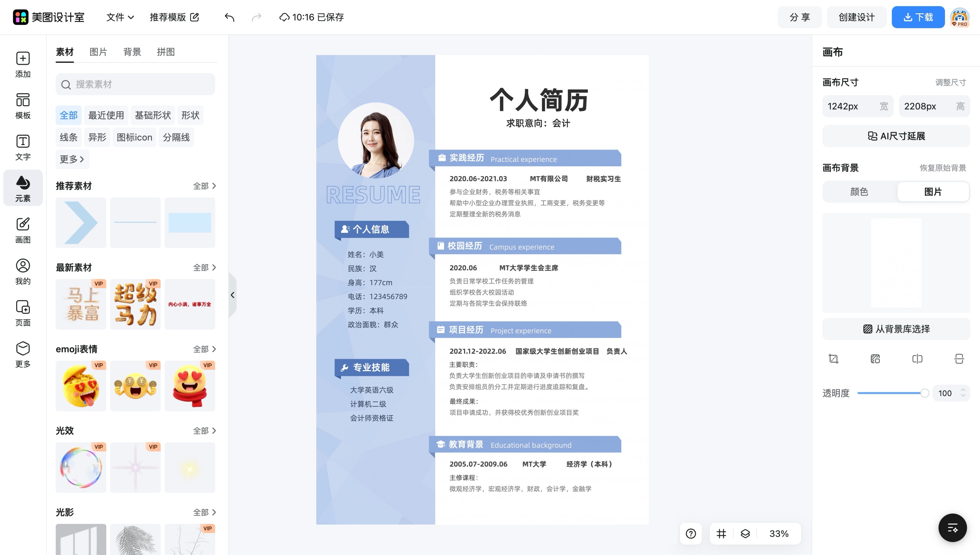Expand 更多 material categories
This screenshot has height=555, width=980.
point(72,159)
